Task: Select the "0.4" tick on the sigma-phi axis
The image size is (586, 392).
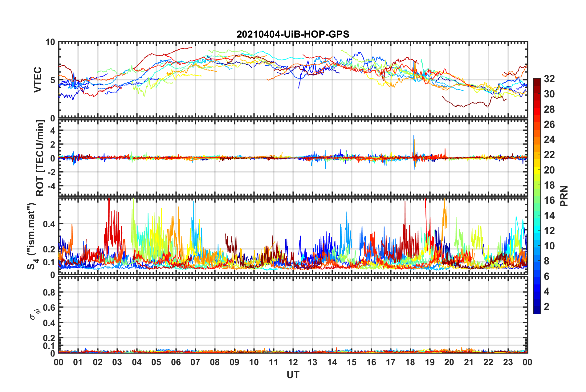Action: pyautogui.click(x=49, y=323)
